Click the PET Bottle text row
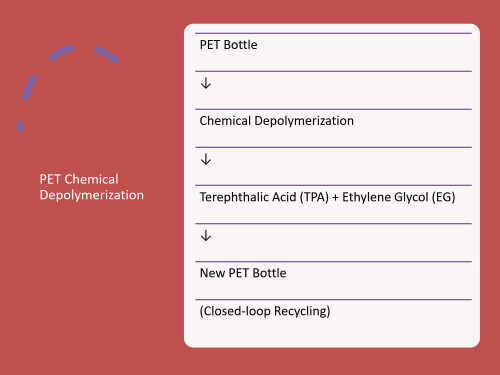Screen dimensions: 500x375 click(333, 52)
